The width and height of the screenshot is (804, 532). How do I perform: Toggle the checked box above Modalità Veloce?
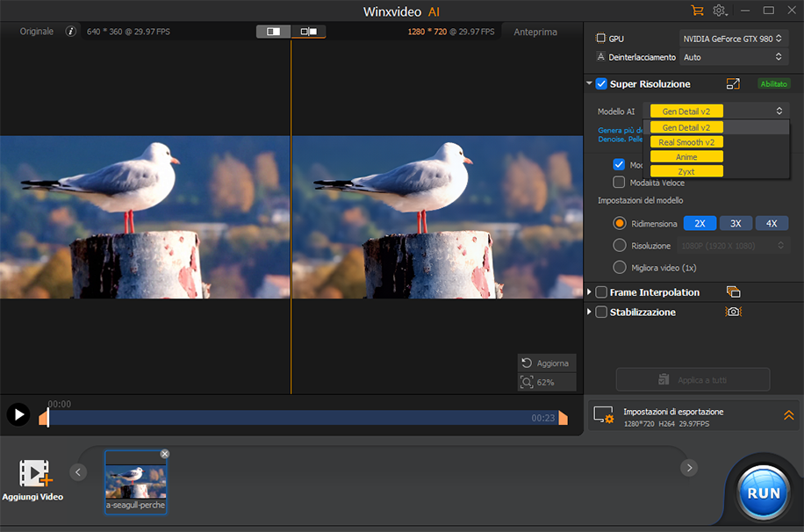(x=619, y=164)
